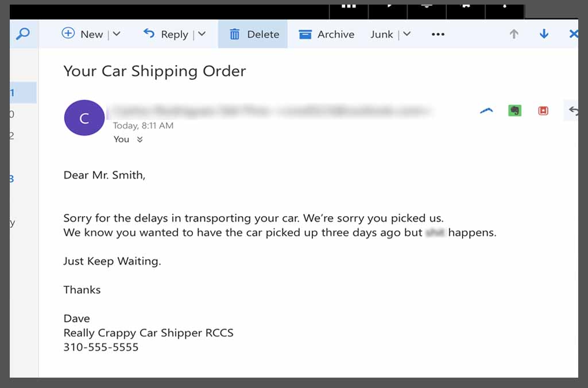Image resolution: width=588 pixels, height=388 pixels.
Task: Click the phone number 310-555-5555
Action: coord(100,347)
